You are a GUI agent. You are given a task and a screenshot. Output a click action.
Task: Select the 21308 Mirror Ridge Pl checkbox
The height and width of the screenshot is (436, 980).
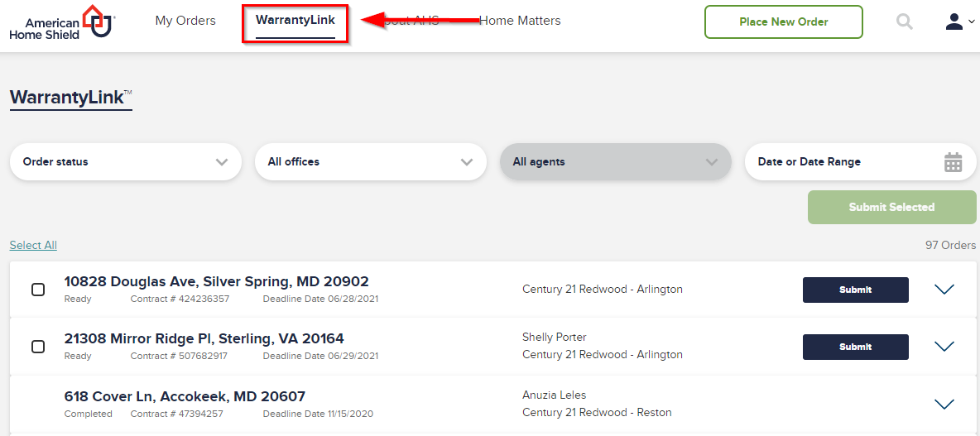[x=38, y=347]
